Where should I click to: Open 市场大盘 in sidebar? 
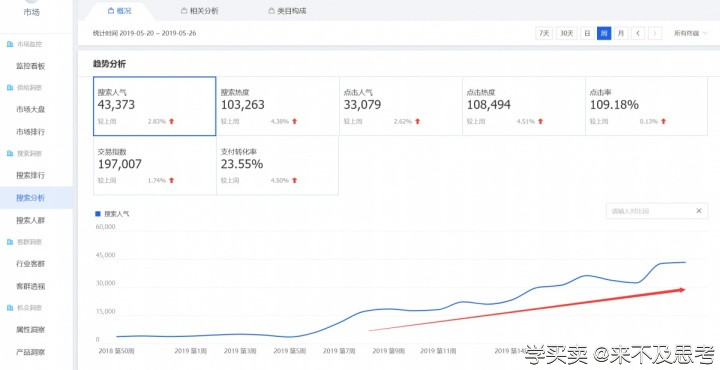point(31,109)
